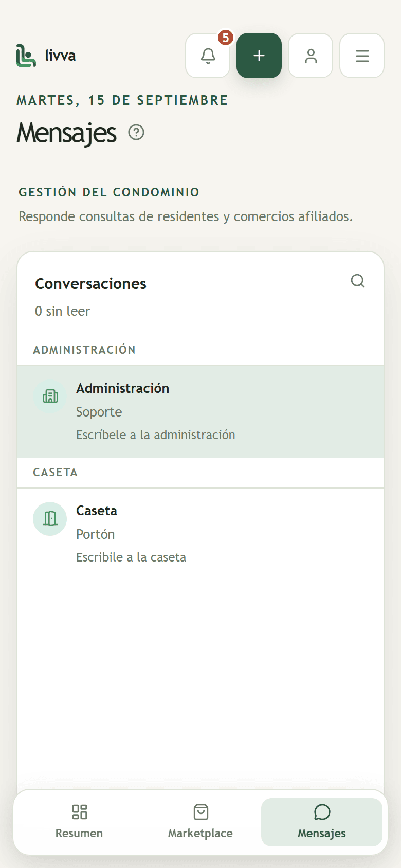Click 'Escríbele a la administración' text
The height and width of the screenshot is (868, 401).
pos(156,435)
